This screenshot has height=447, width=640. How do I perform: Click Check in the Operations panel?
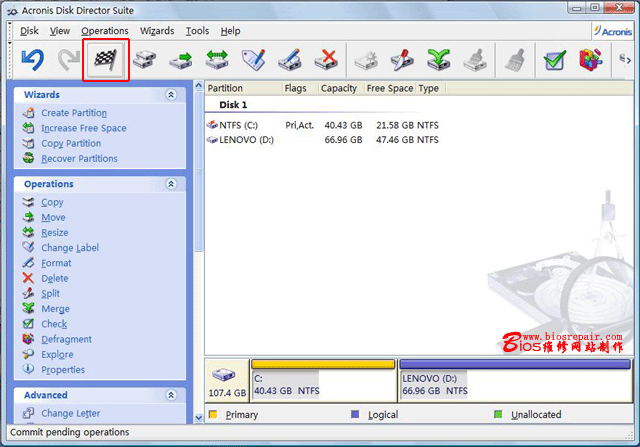coord(54,324)
